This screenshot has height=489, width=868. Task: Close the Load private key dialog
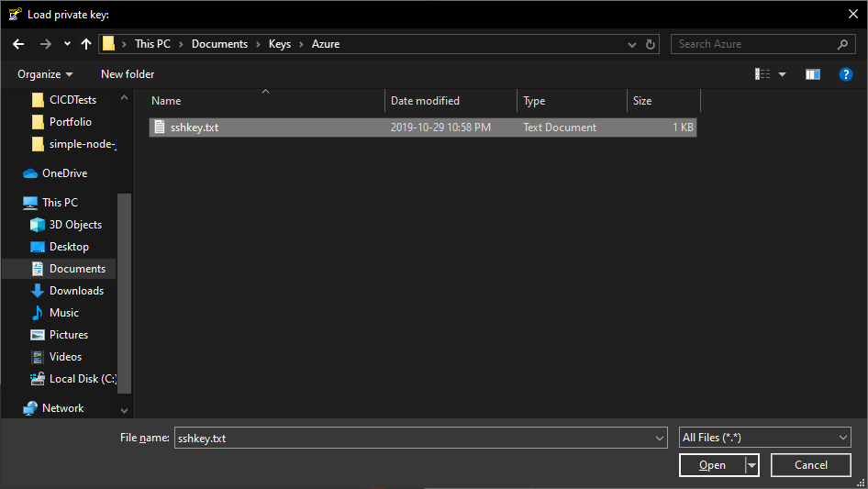click(853, 15)
